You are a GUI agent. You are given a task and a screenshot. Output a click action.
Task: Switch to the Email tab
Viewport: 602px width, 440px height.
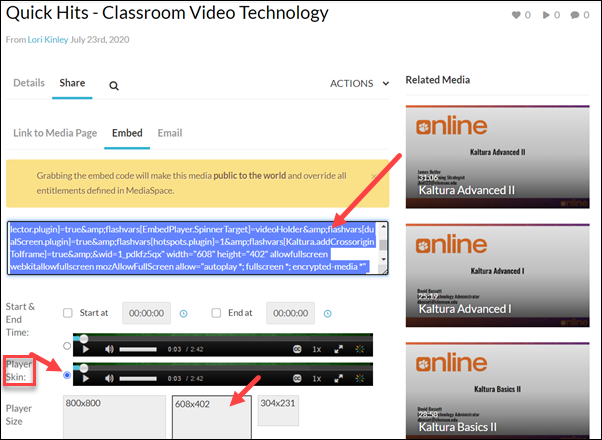(170, 133)
